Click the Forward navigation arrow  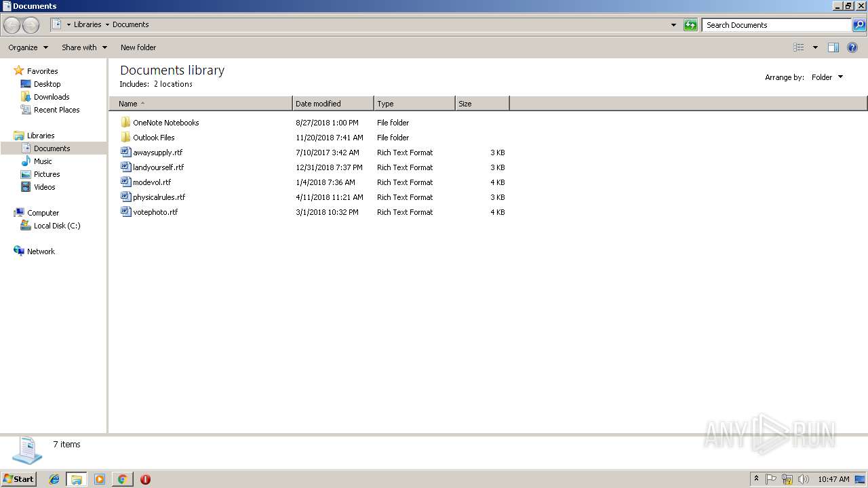31,25
